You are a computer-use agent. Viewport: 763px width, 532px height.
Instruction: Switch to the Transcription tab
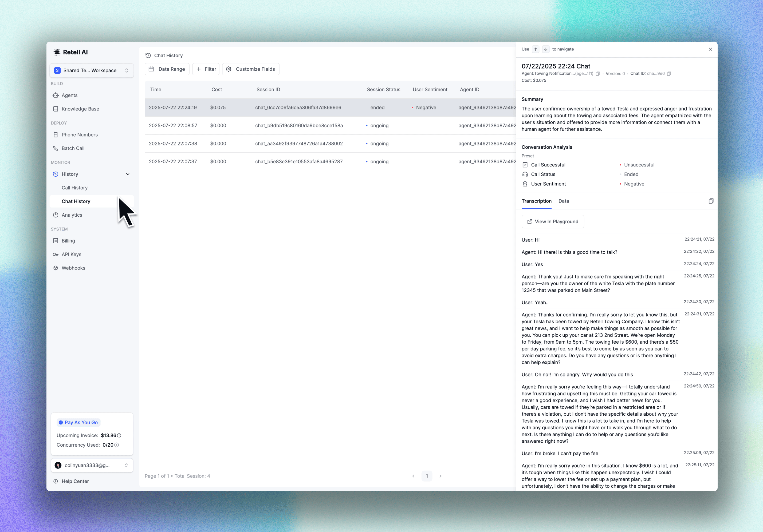[x=536, y=201]
